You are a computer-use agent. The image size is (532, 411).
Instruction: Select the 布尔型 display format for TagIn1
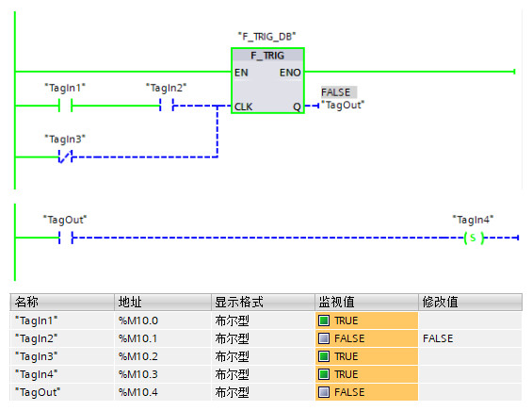tap(232, 321)
